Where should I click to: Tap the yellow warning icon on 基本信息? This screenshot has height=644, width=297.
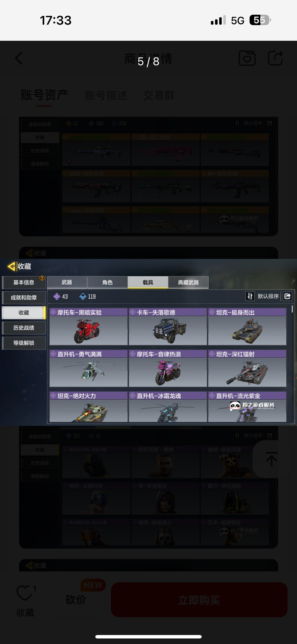[x=42, y=278]
